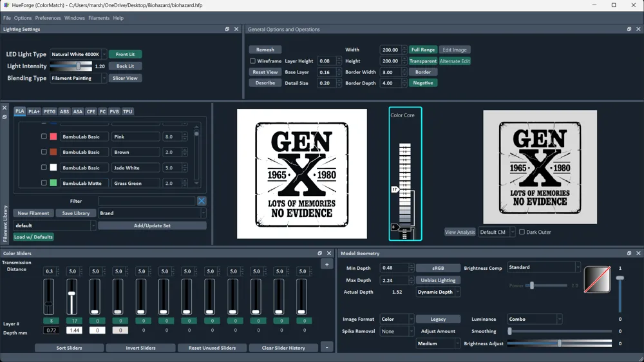Open the Brand sort dropdown
Viewport: 644px width, 362px height.
click(x=152, y=213)
